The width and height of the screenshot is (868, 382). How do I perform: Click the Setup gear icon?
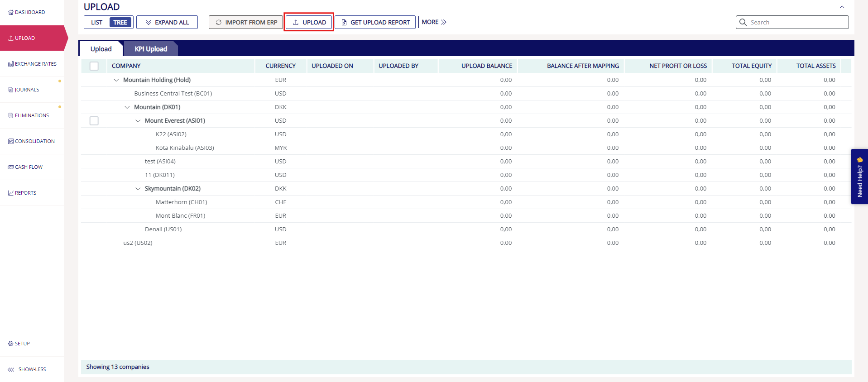pyautogui.click(x=11, y=344)
